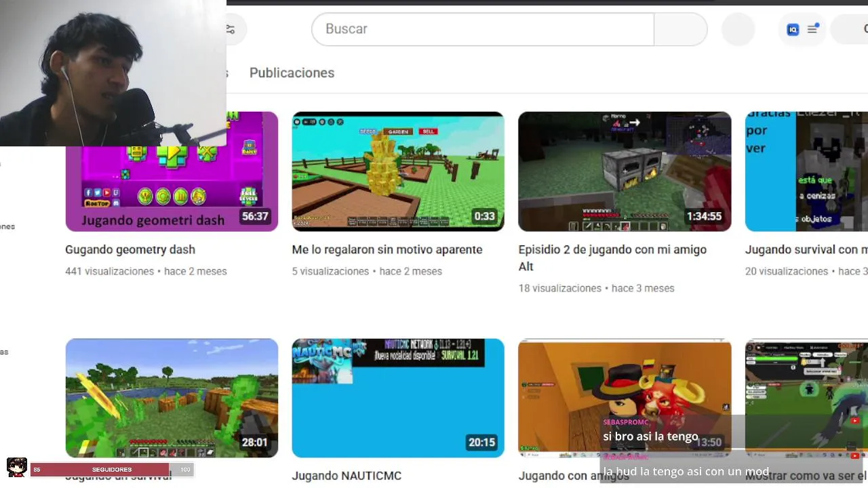The image size is (868, 488).
Task: Click 'hace 2 meses' under Me lo regalaron
Action: (410, 271)
